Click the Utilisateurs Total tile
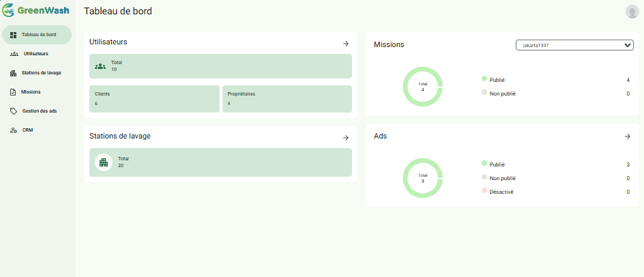This screenshot has height=277, width=644. coord(220,66)
